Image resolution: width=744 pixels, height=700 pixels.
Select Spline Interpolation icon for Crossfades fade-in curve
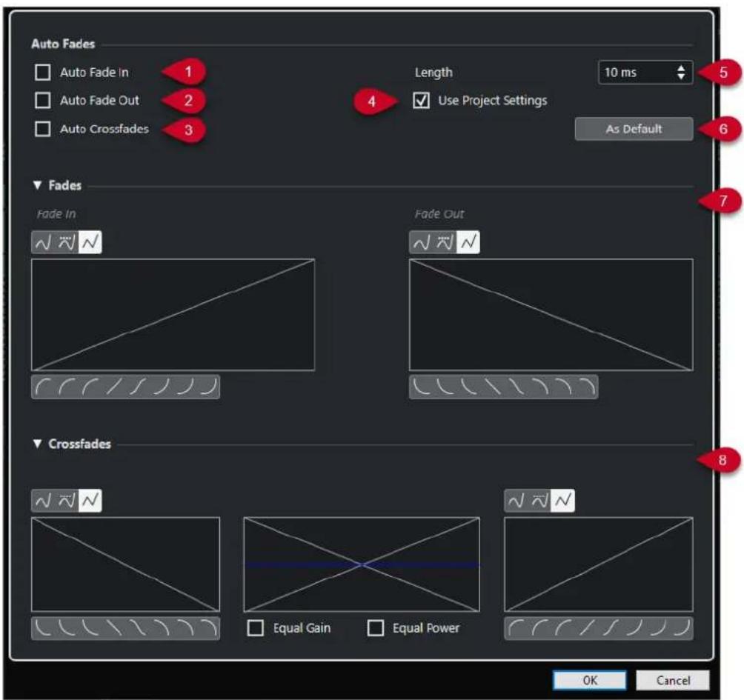pos(517,501)
